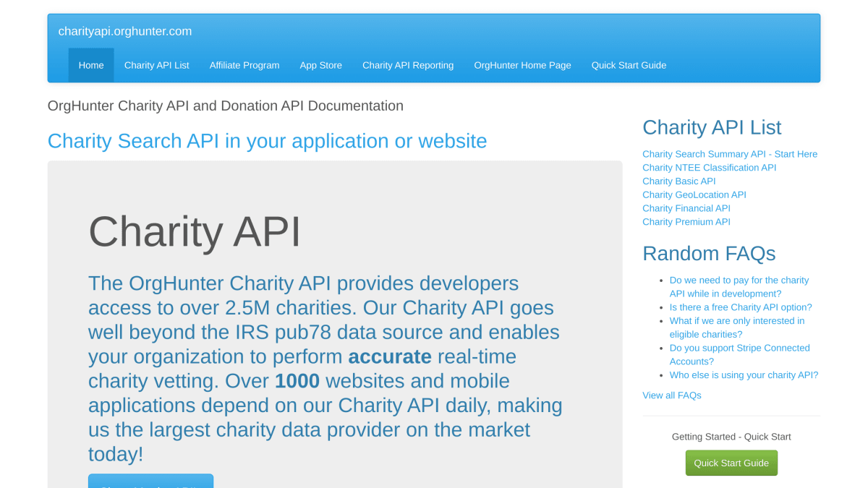The width and height of the screenshot is (868, 488).
Task: Open the App Store nav item
Action: point(321,65)
